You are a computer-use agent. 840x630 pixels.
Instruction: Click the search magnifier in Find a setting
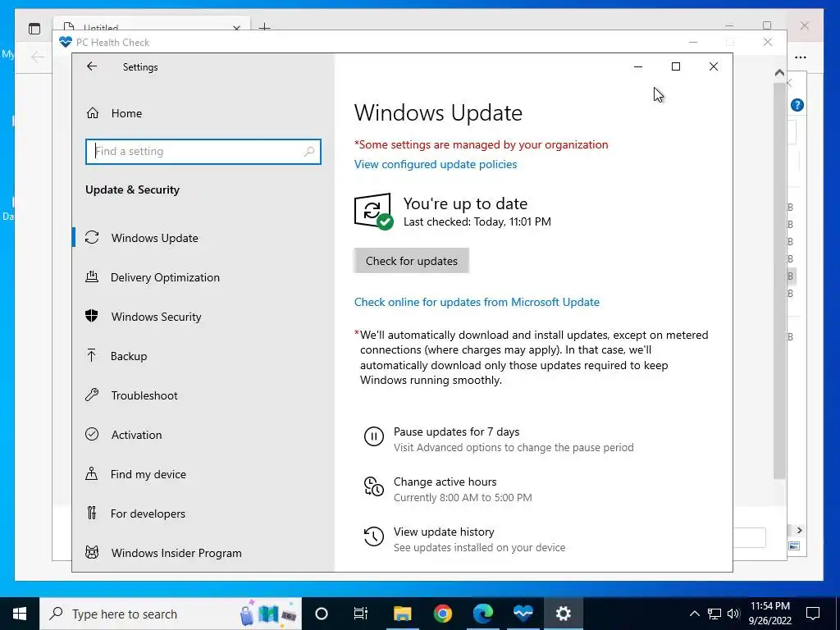click(x=309, y=152)
